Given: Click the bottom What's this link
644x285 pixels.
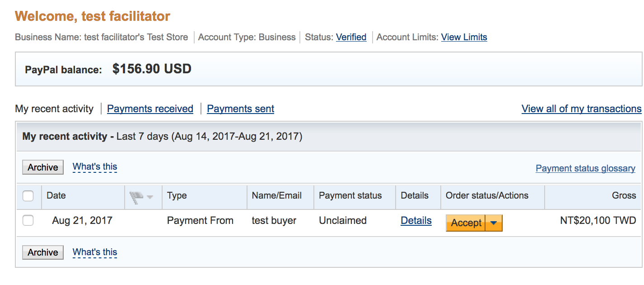Looking at the screenshot, I should click(x=95, y=252).
